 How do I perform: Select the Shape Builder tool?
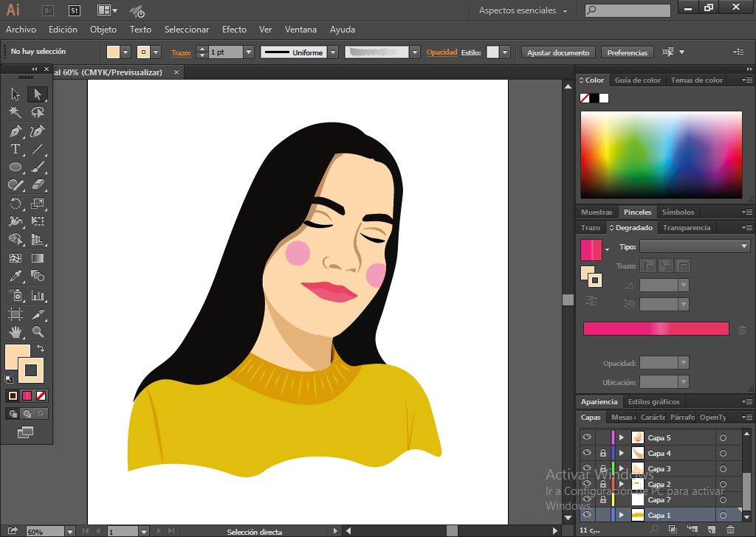click(x=16, y=239)
